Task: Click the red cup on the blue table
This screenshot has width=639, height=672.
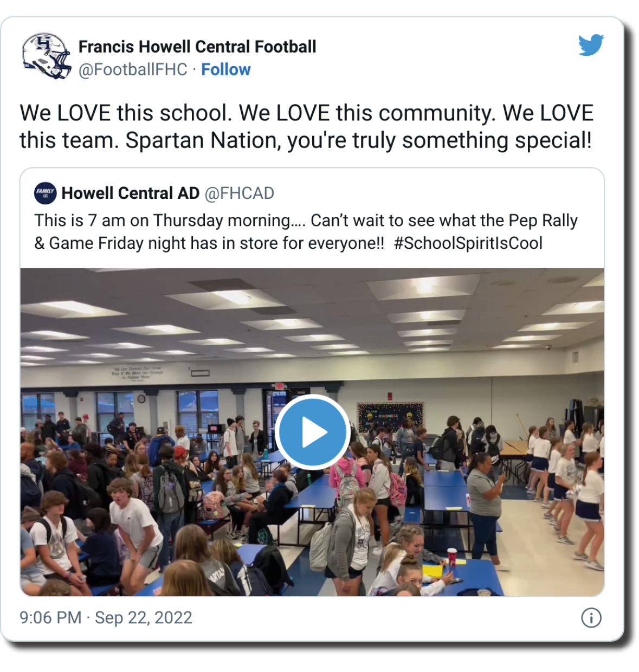Action: [451, 556]
